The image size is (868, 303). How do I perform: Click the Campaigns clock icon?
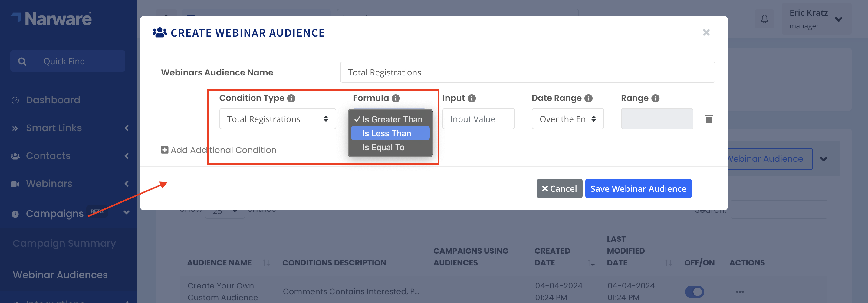tap(15, 214)
